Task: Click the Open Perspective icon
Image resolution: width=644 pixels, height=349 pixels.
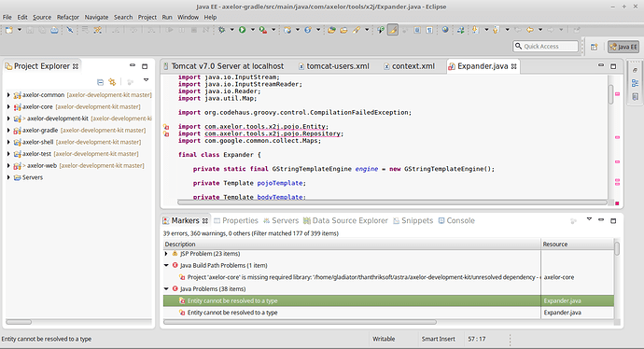Action: click(x=594, y=47)
